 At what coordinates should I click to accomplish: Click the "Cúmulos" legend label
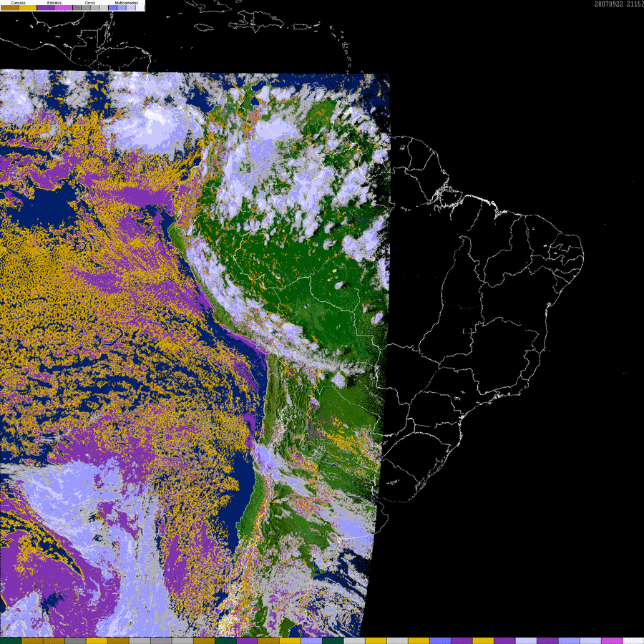18,3
